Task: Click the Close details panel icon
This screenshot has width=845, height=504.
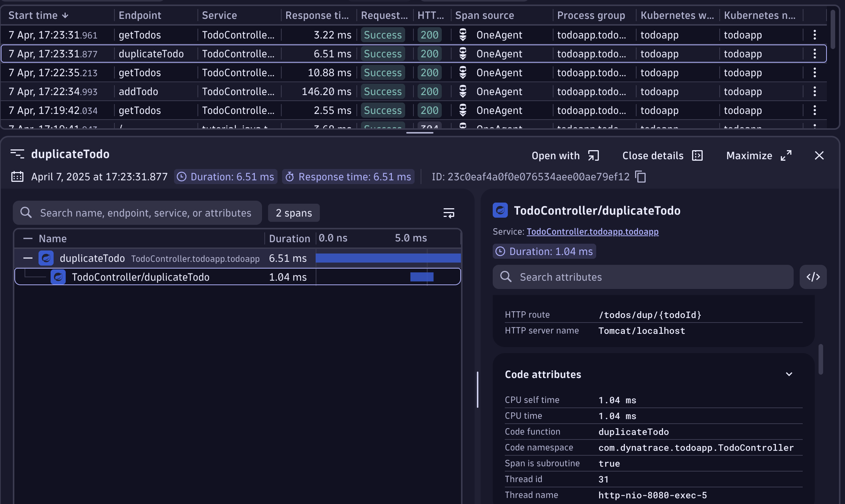Action: point(697,155)
